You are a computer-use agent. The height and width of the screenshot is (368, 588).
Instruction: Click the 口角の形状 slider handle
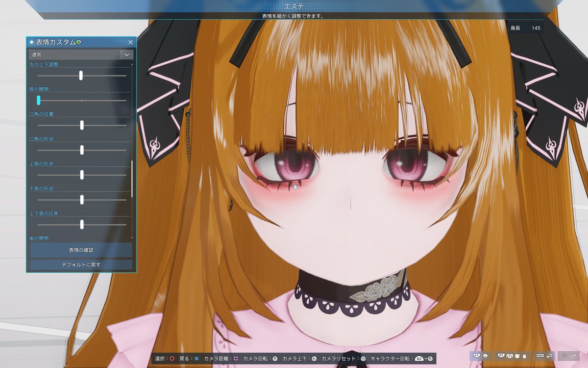[x=81, y=150]
